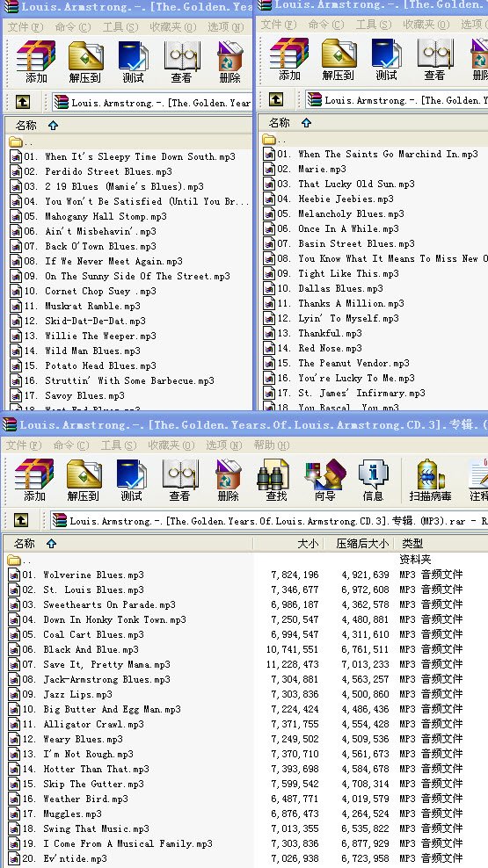Click the Add icon in the top-right window
488x868 pixels.
pos(288,59)
